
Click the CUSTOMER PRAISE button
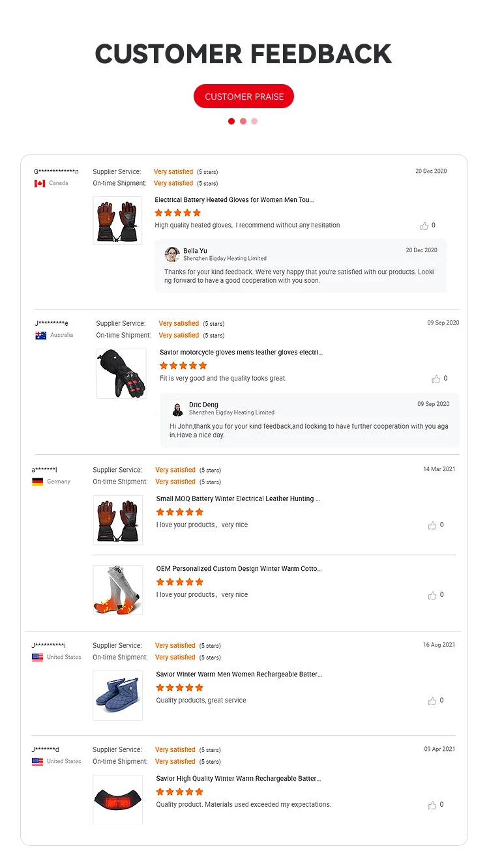(244, 96)
